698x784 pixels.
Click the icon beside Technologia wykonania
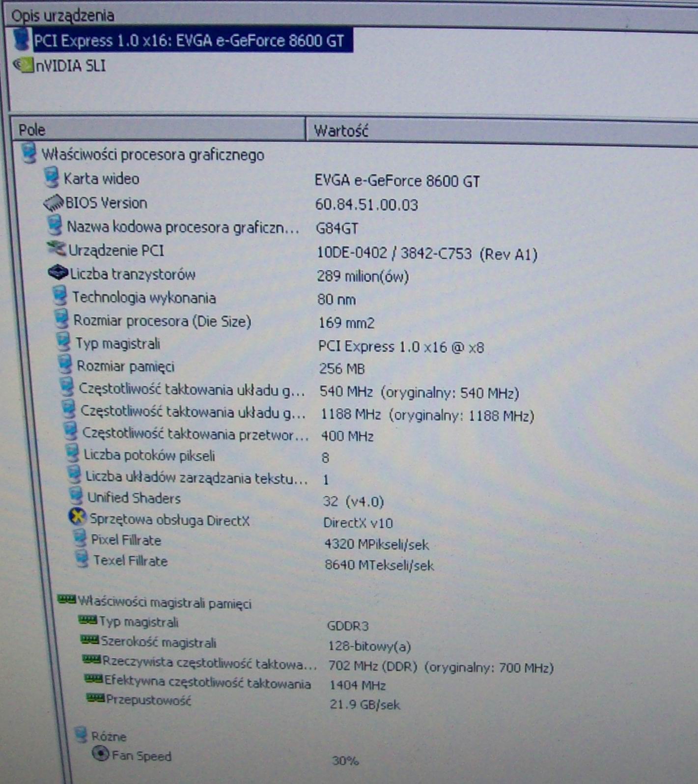click(x=59, y=296)
